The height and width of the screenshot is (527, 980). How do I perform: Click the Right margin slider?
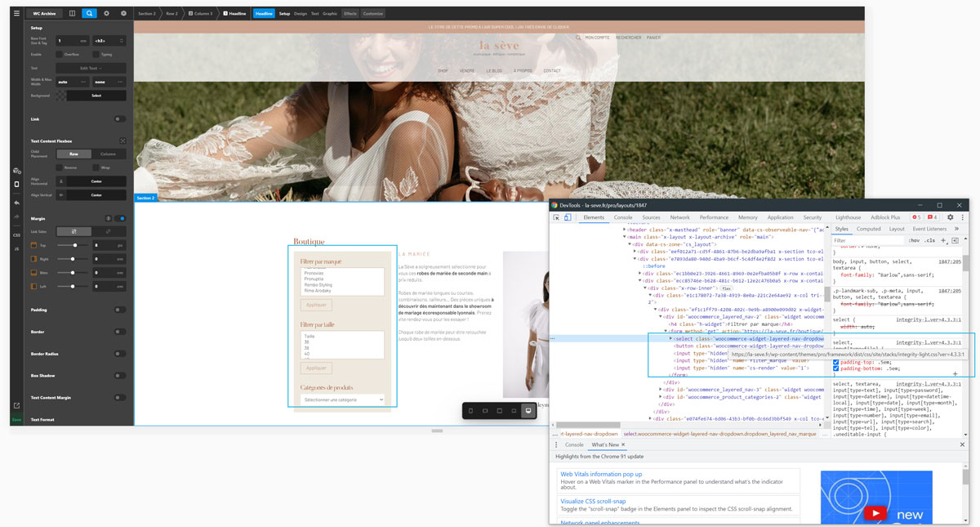coord(73,259)
